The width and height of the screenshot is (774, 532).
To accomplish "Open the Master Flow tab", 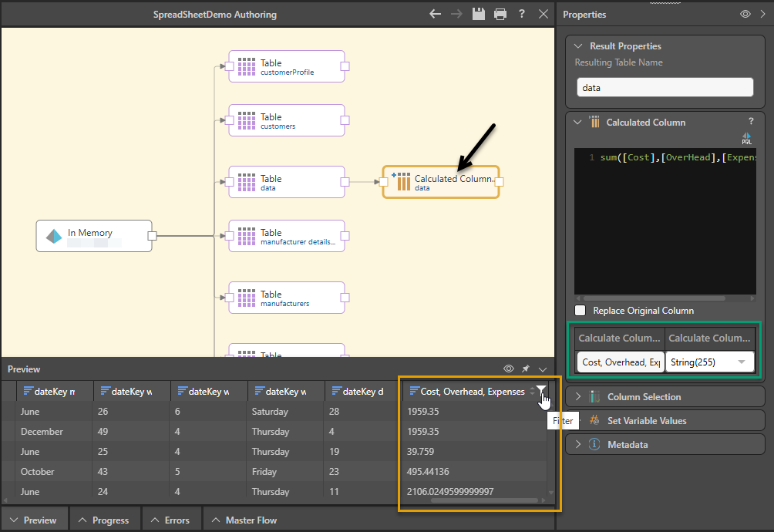I will click(x=244, y=520).
